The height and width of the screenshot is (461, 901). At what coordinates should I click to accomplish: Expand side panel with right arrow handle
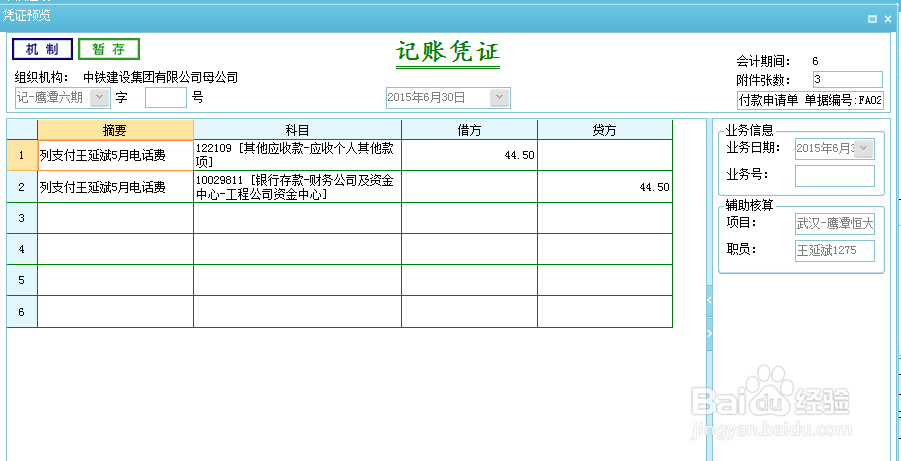pyautogui.click(x=709, y=333)
